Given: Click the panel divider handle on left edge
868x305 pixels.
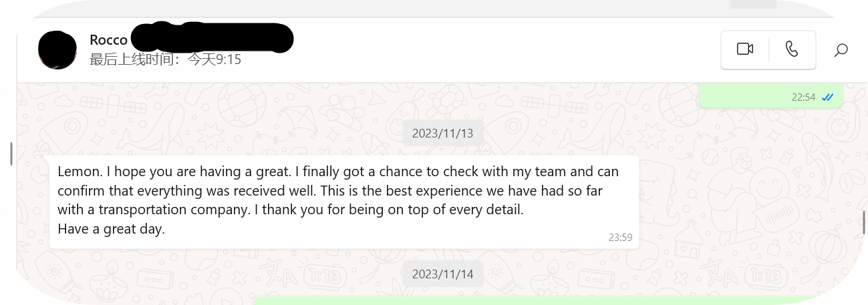Looking at the screenshot, I should click(x=11, y=154).
